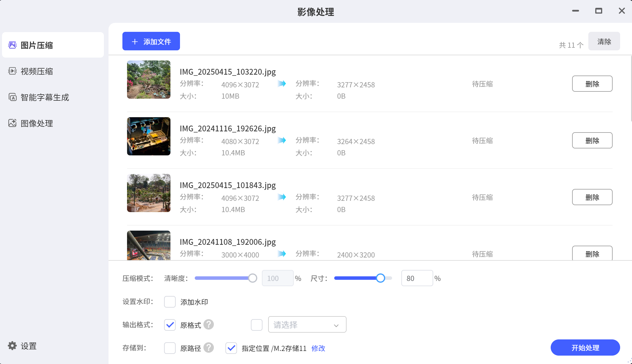Open settings via the gear icon

point(12,345)
